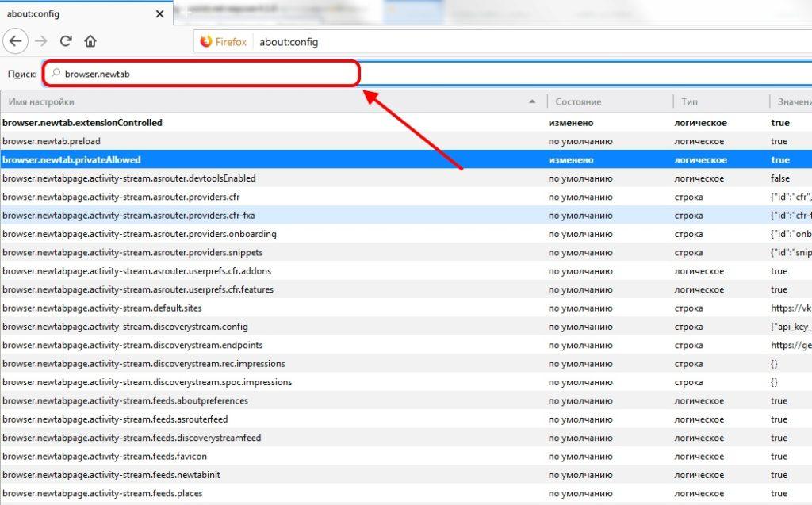Sort by the Тип column header
812x505 pixels.
click(x=722, y=101)
